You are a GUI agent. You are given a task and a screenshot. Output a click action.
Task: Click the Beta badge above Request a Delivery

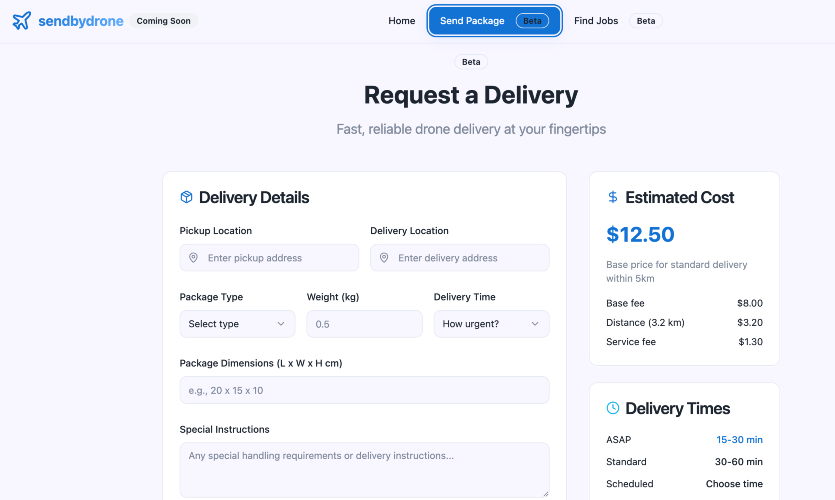(x=471, y=62)
